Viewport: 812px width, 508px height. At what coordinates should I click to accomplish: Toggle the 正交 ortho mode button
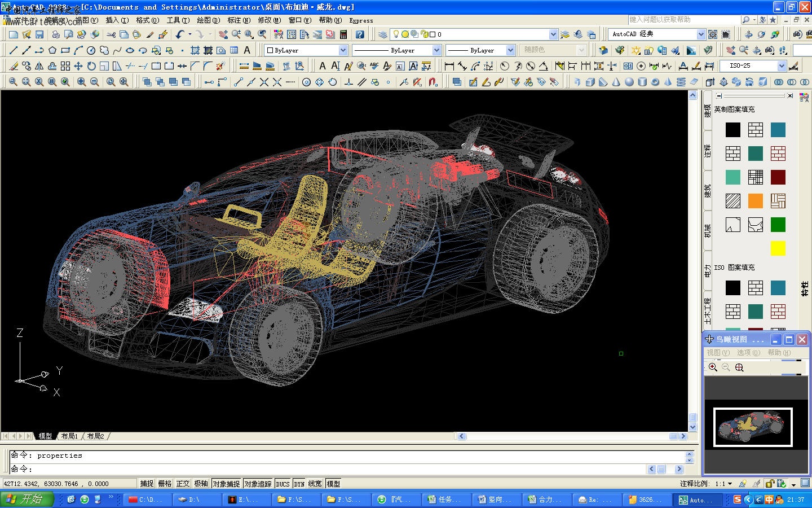(183, 484)
